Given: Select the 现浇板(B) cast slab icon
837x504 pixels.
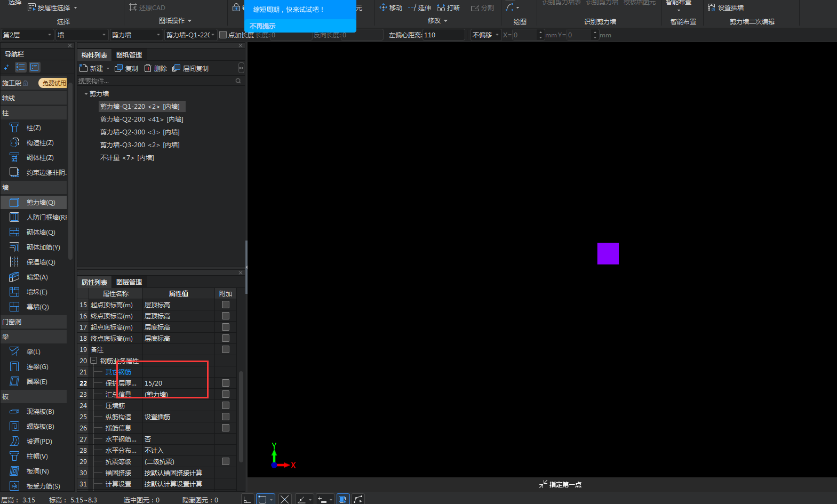Looking at the screenshot, I should [x=14, y=411].
